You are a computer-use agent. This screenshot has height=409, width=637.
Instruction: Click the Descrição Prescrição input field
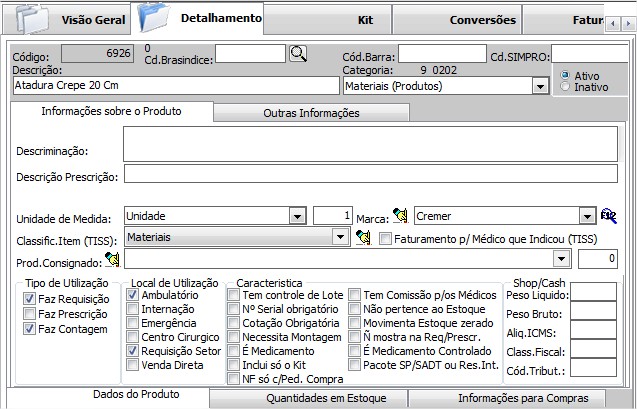[x=370, y=176]
